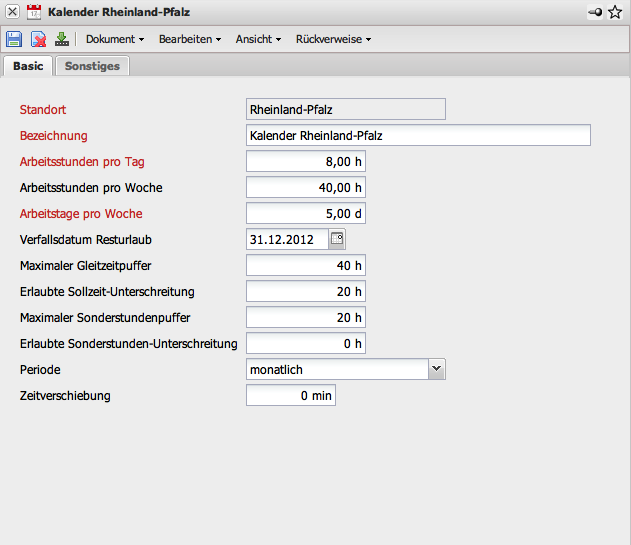Click the Arbeitstage pro Woche field
This screenshot has width=631, height=545.
tap(306, 213)
